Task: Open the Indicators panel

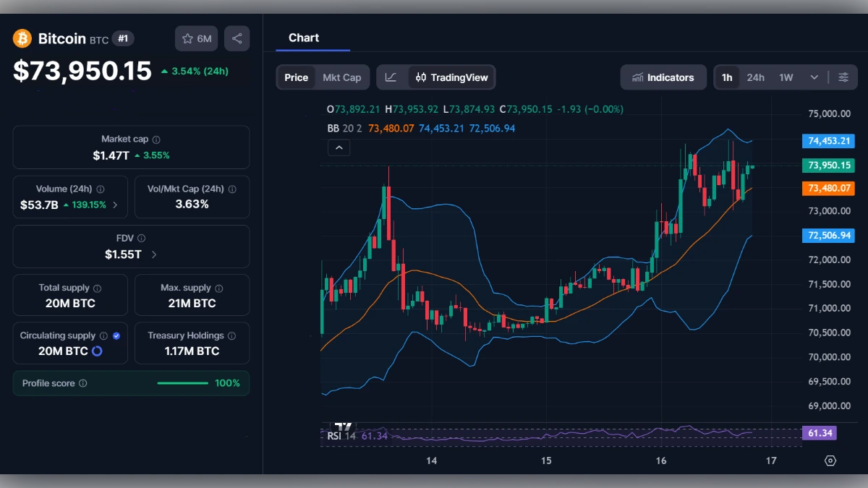Action: point(663,77)
